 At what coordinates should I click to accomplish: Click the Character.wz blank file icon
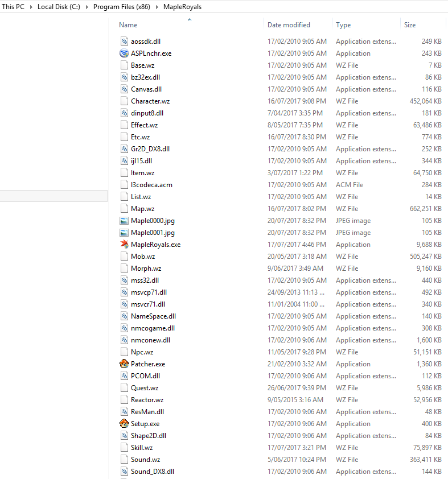(124, 101)
